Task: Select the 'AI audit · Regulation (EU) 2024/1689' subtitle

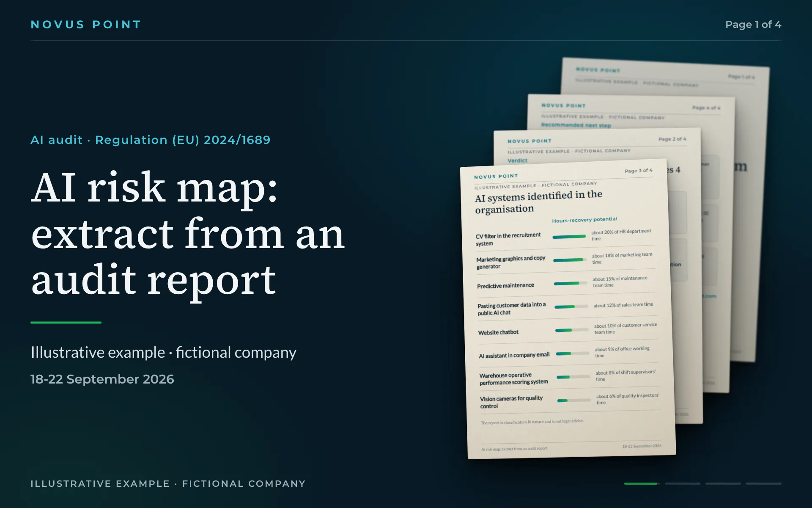Action: pyautogui.click(x=151, y=140)
